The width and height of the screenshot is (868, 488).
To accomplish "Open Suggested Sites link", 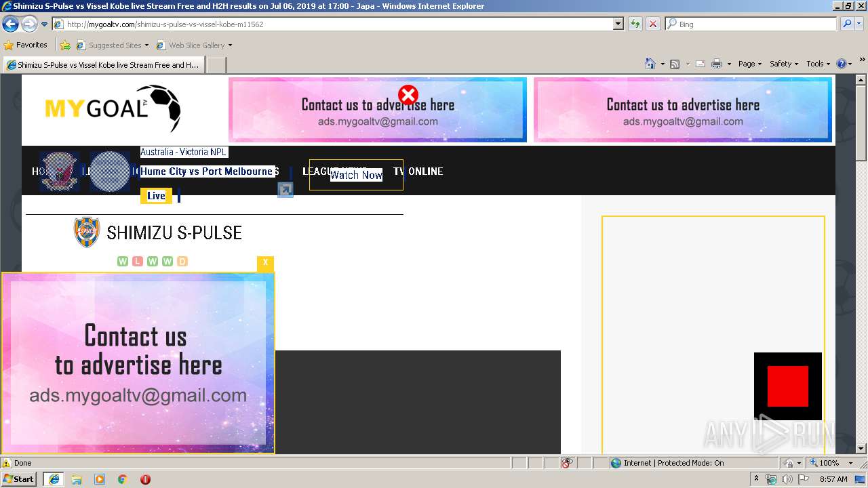I will (x=112, y=45).
